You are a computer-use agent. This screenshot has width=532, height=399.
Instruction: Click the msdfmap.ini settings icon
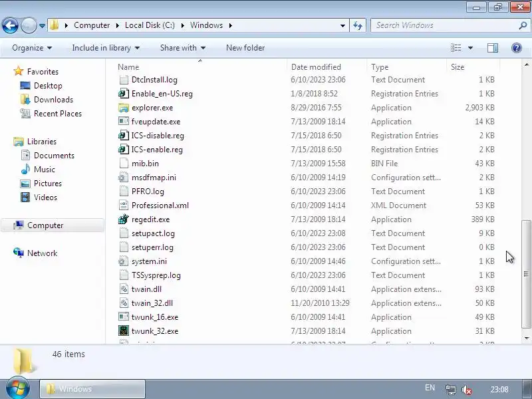tap(124, 178)
